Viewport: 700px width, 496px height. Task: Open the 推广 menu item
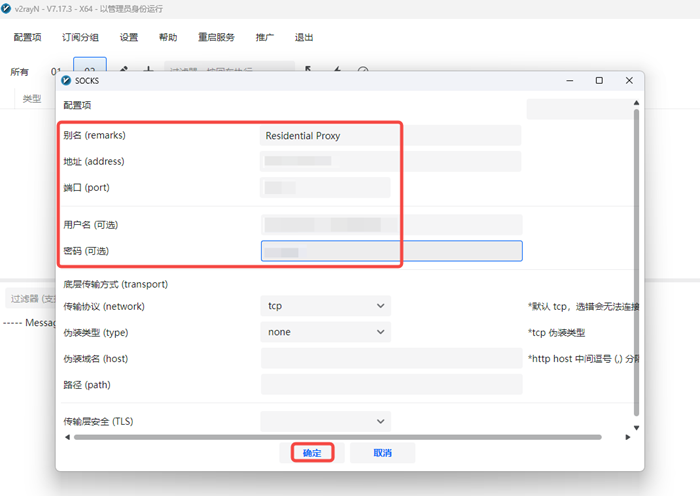[264, 37]
